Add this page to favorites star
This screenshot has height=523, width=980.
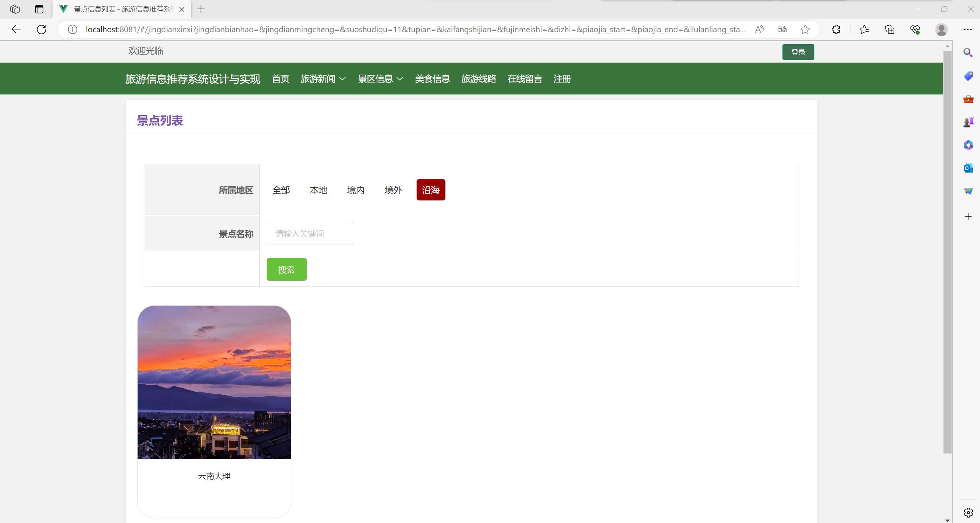coord(806,29)
